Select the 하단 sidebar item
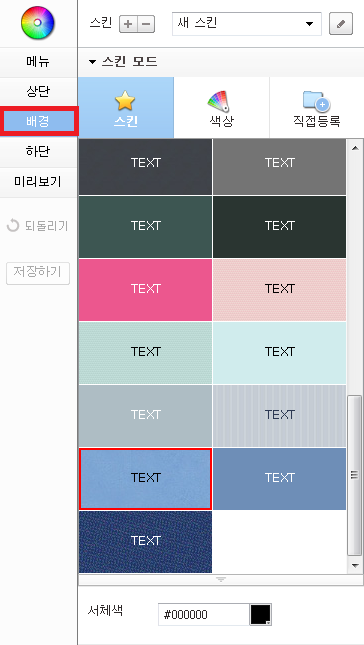This screenshot has width=364, height=645. [38, 151]
